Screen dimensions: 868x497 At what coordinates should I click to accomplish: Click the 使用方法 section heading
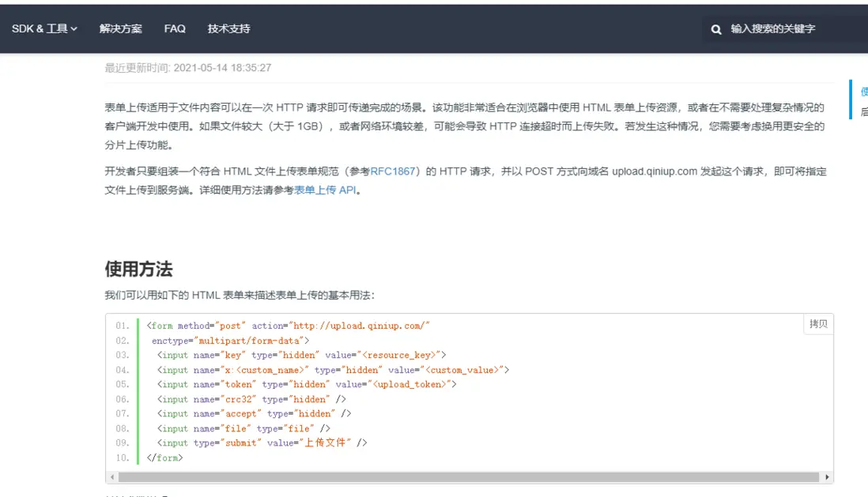[138, 269]
